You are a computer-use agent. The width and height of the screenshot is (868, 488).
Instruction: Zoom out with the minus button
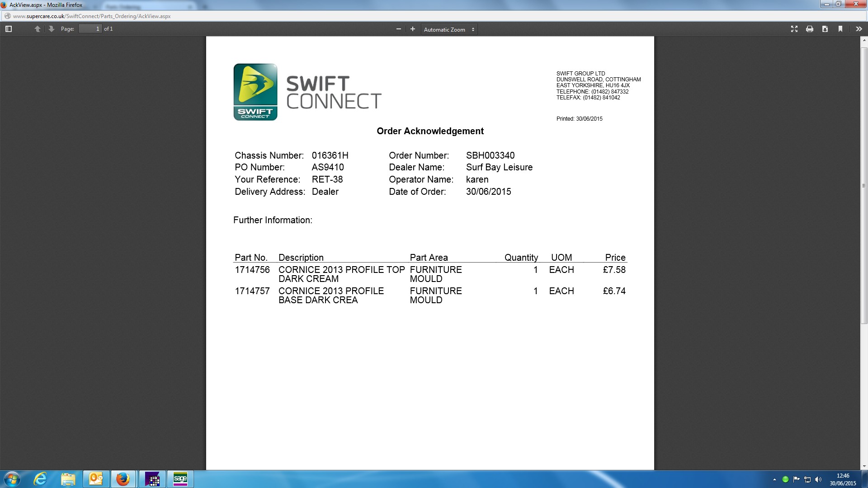click(x=398, y=29)
